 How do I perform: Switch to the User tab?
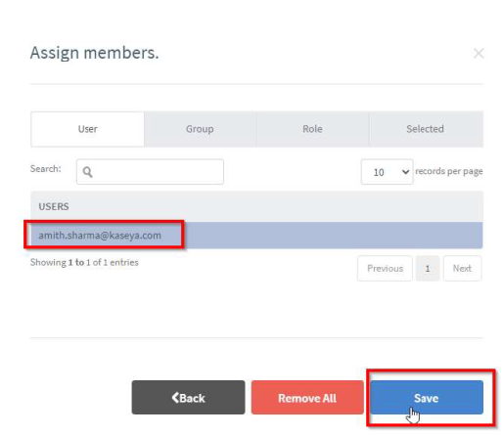pos(88,129)
